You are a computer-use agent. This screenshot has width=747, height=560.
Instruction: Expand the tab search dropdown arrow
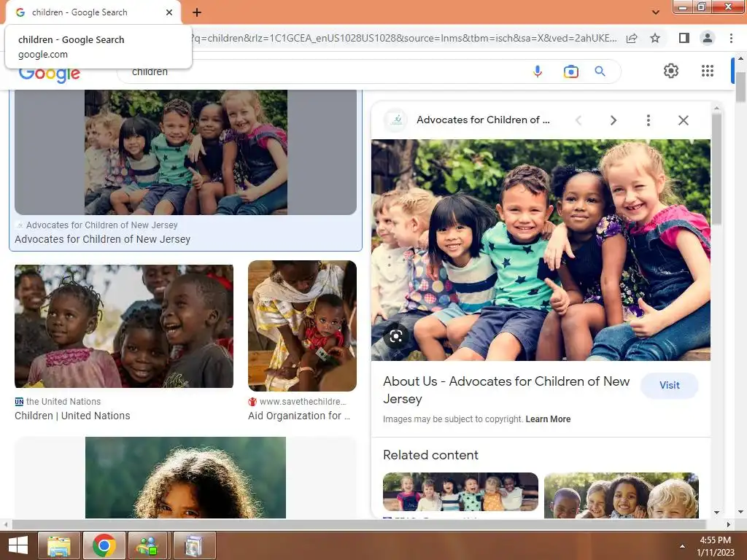pyautogui.click(x=656, y=12)
